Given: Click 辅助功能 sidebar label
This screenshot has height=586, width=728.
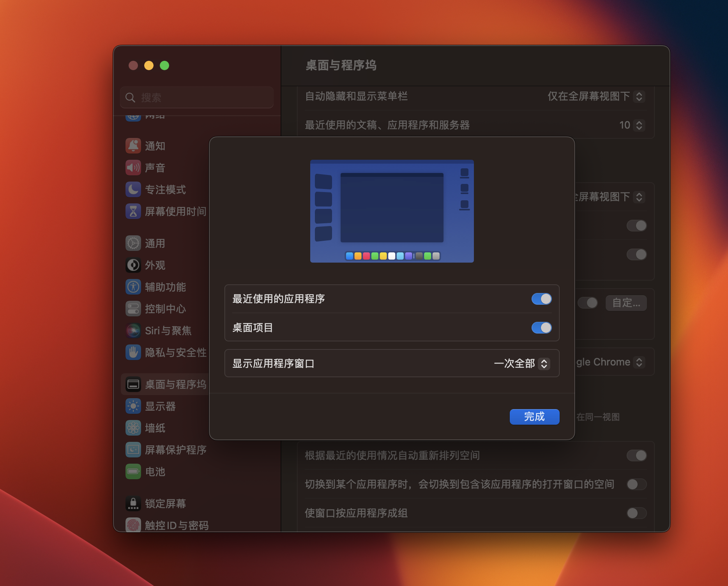Looking at the screenshot, I should [165, 287].
